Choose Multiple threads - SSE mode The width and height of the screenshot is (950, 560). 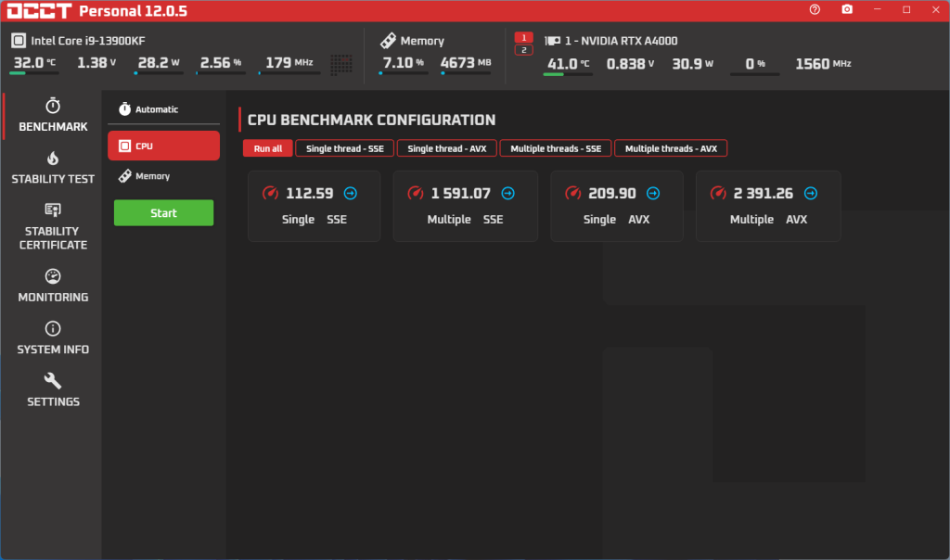pos(556,148)
